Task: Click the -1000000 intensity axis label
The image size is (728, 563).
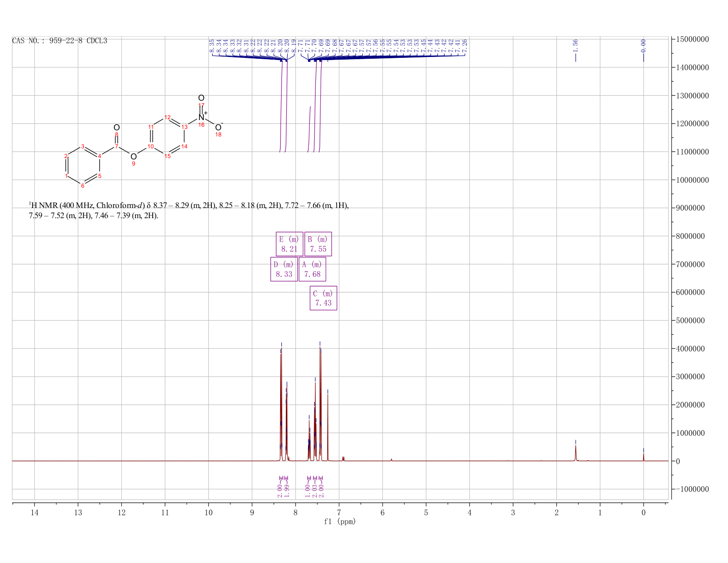Action: [x=692, y=489]
